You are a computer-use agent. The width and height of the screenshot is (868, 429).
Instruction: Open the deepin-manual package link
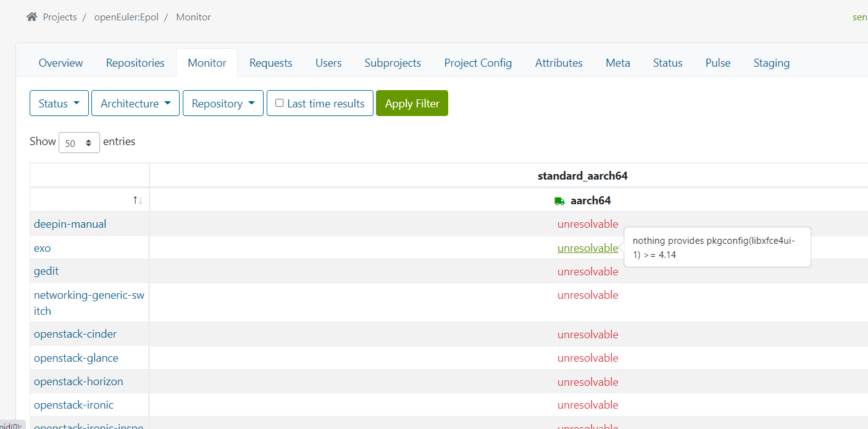click(x=70, y=224)
